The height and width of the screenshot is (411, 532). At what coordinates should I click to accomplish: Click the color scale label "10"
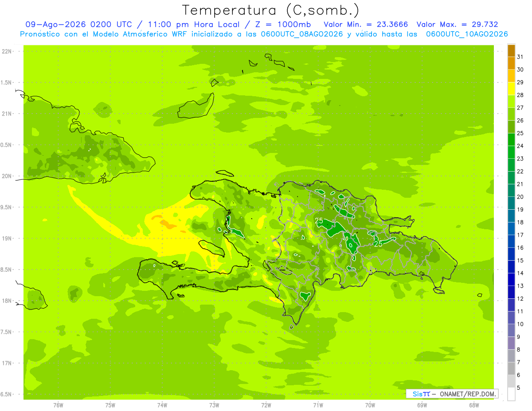[x=520, y=324]
